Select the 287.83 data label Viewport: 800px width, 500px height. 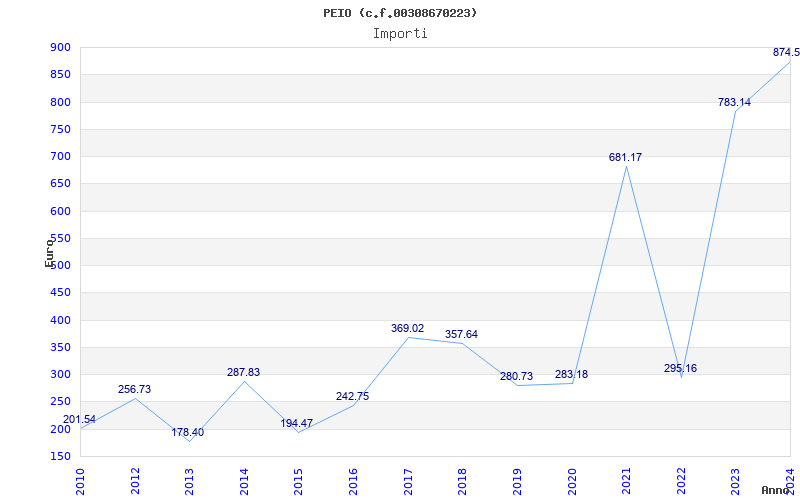[x=243, y=372]
